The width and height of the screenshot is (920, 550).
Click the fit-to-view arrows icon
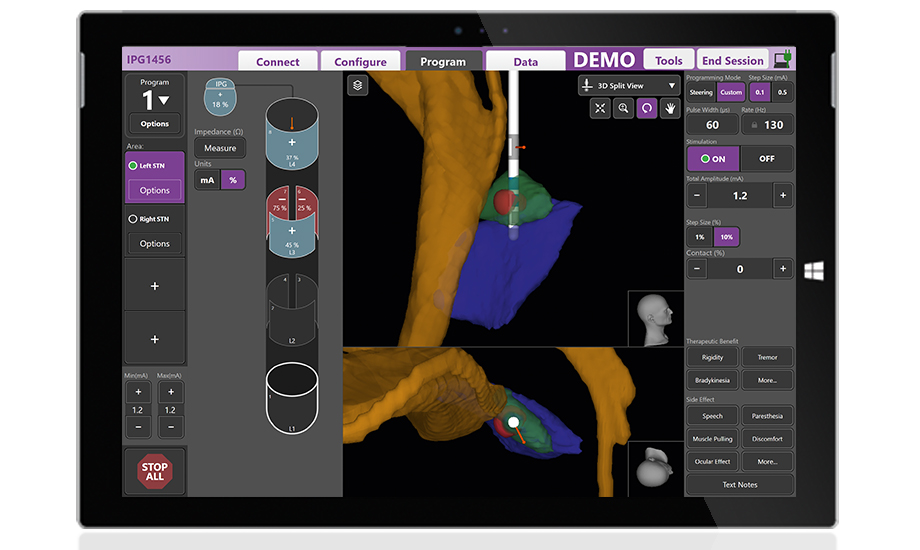[599, 109]
